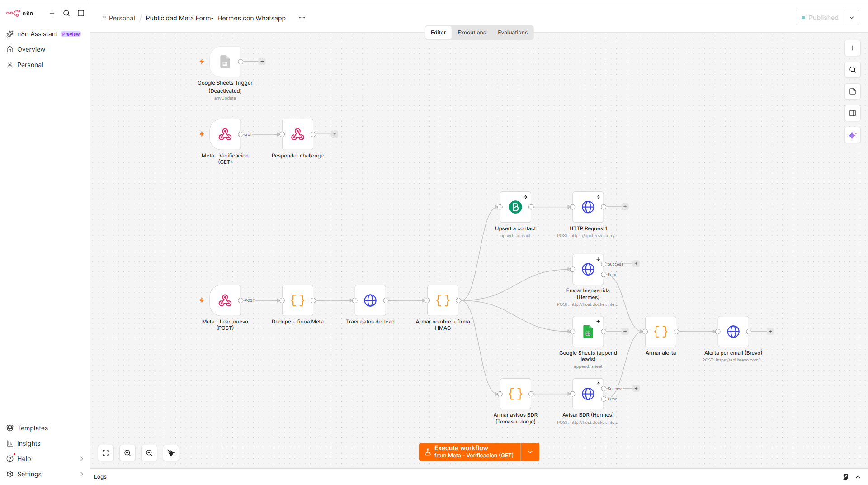Open the HTTP Request1 node
The image size is (868, 485).
[x=588, y=207]
